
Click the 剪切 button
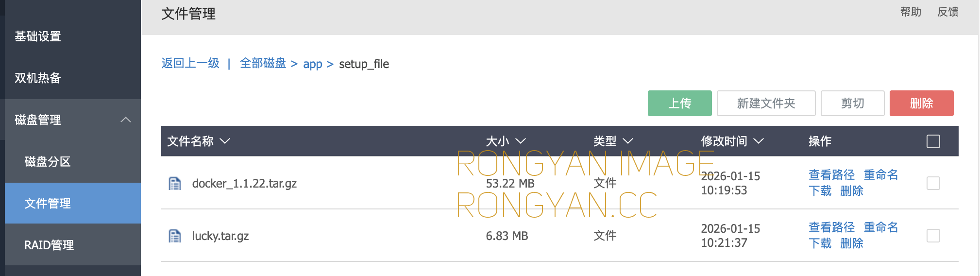[852, 103]
